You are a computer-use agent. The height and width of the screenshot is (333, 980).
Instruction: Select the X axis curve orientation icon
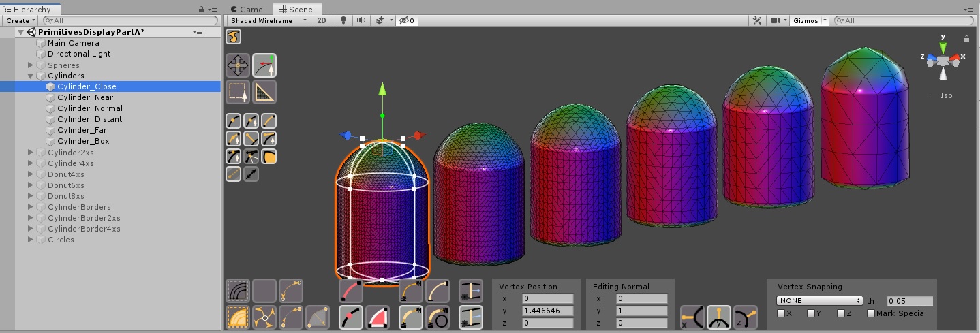tap(692, 317)
